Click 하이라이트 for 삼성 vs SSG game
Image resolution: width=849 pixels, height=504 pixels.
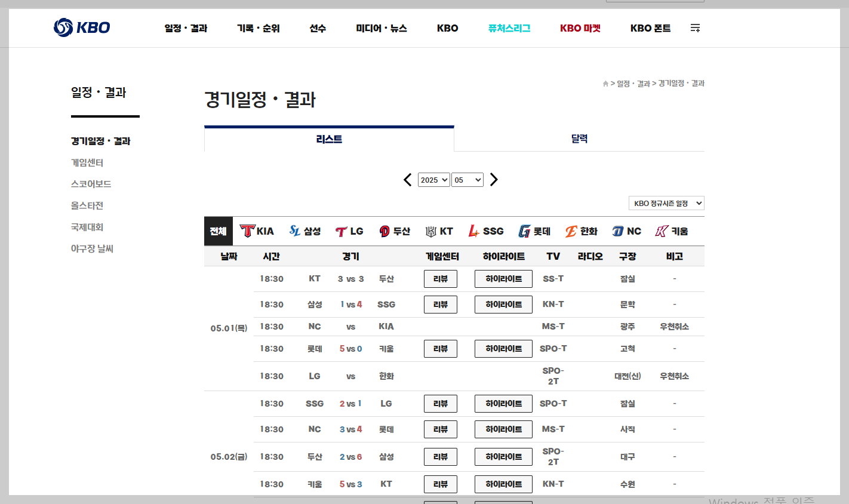click(503, 305)
